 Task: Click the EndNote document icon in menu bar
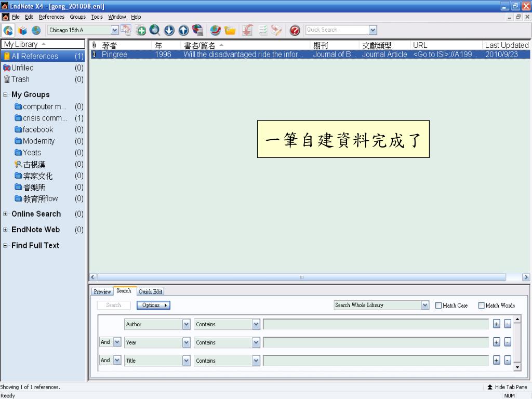(5, 17)
